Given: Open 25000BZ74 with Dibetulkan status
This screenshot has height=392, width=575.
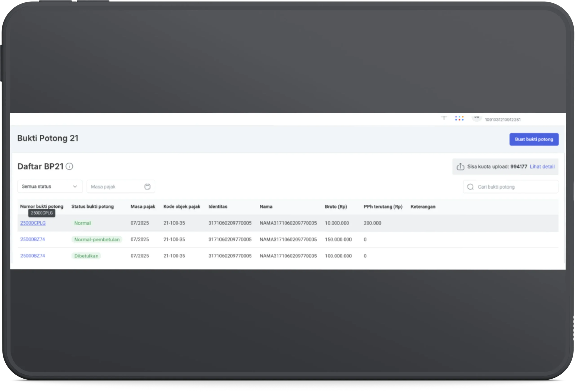Looking at the screenshot, I should (33, 256).
